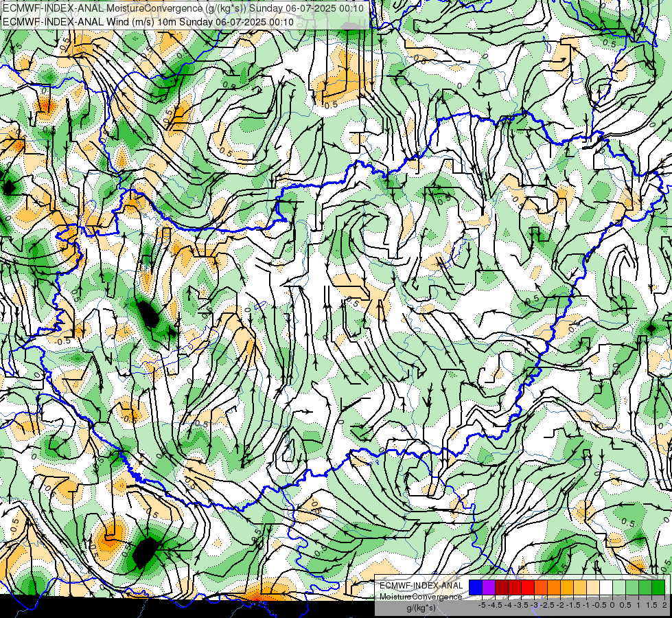Click the pale peach swatch ending at -0.5

[x=593, y=587]
